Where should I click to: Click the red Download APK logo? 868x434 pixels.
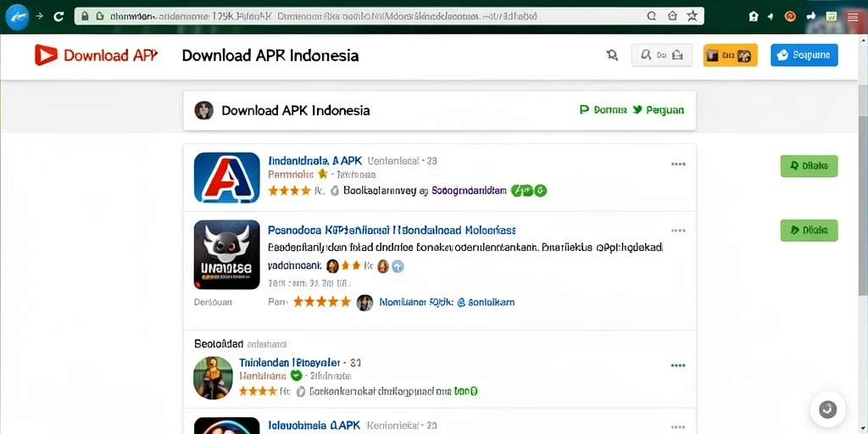(97, 55)
